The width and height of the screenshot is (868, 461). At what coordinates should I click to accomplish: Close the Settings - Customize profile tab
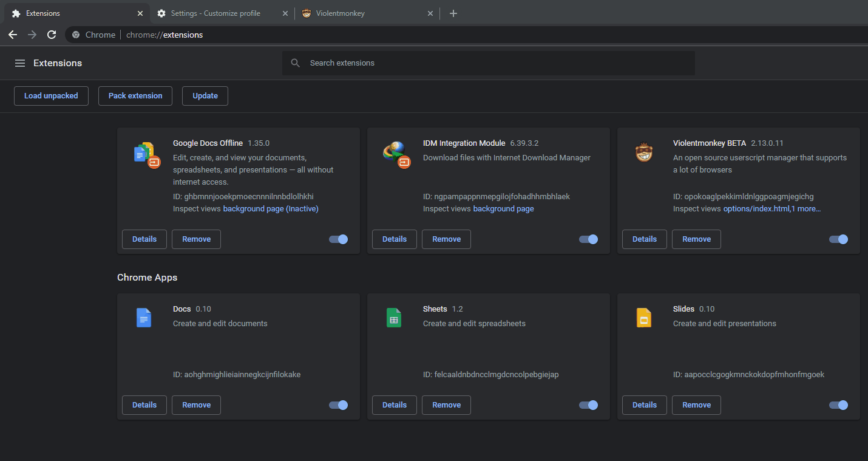click(285, 13)
